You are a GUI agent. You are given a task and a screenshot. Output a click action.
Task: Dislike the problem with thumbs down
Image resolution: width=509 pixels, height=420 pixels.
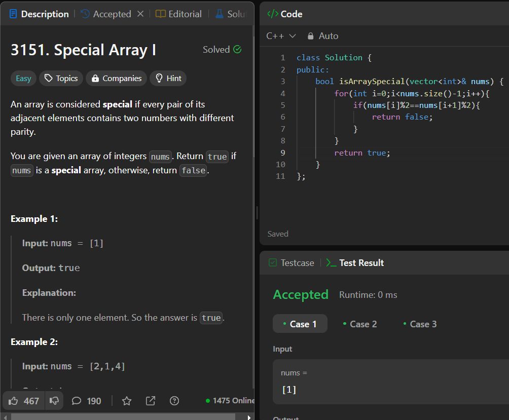[54, 401]
